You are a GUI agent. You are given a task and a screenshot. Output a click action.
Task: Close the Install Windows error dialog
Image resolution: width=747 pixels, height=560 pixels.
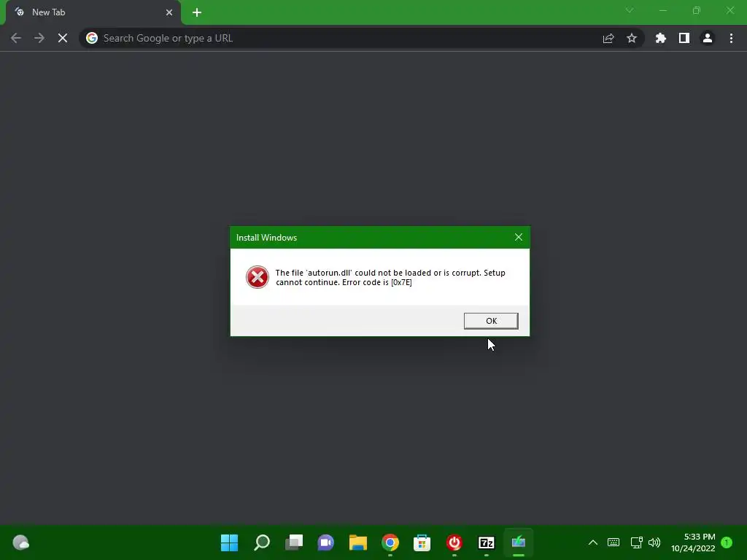[x=519, y=237]
